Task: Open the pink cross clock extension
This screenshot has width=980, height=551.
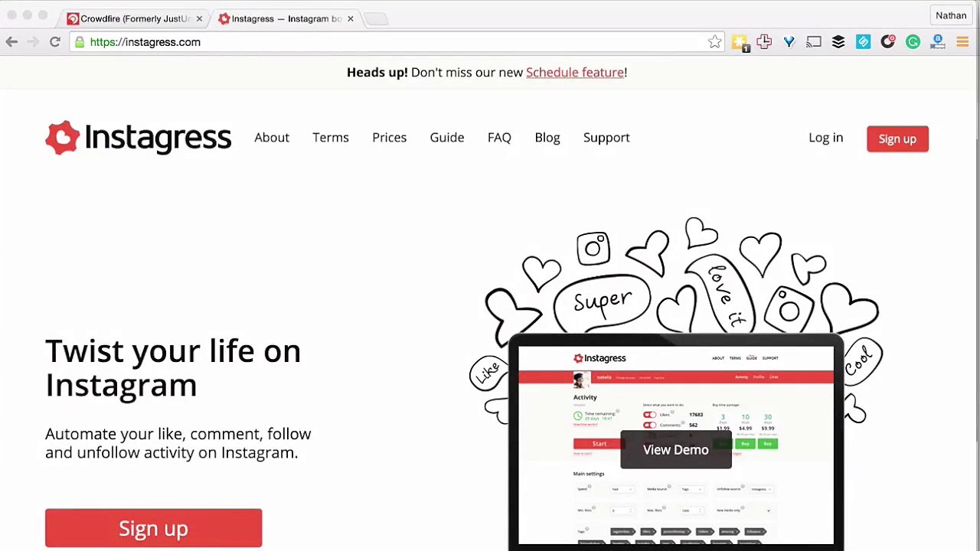Action: coord(764,42)
